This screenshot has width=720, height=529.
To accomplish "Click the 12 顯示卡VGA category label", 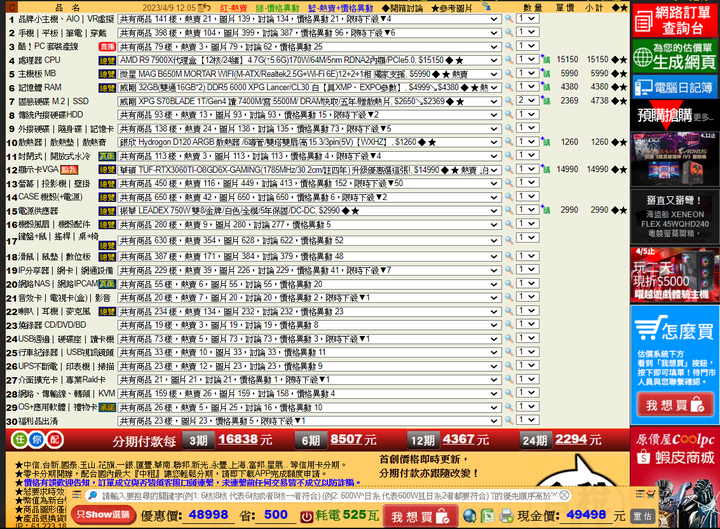I will (39, 169).
